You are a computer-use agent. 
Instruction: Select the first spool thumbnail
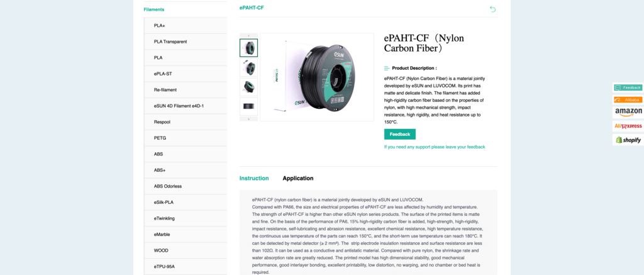(248, 48)
